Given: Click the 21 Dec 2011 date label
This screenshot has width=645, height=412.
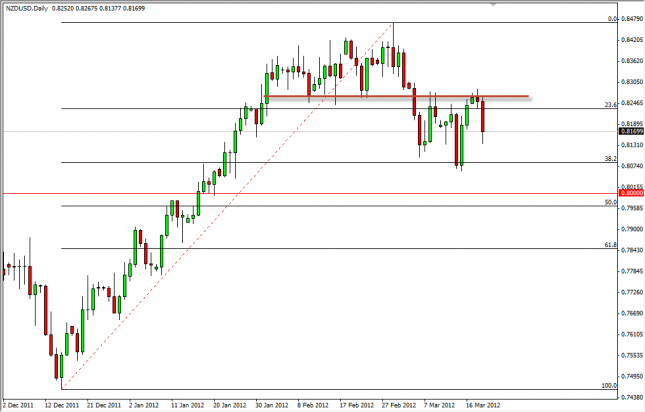Looking at the screenshot, I should [x=104, y=405].
